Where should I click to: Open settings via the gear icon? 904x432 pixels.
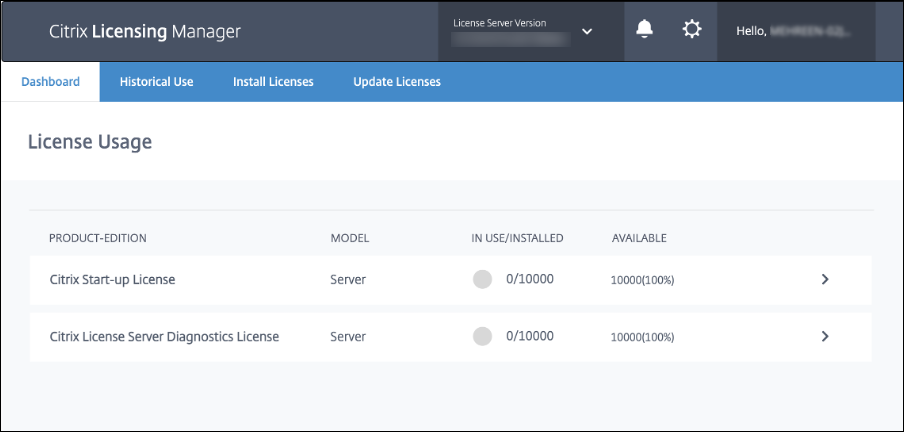[x=692, y=30]
